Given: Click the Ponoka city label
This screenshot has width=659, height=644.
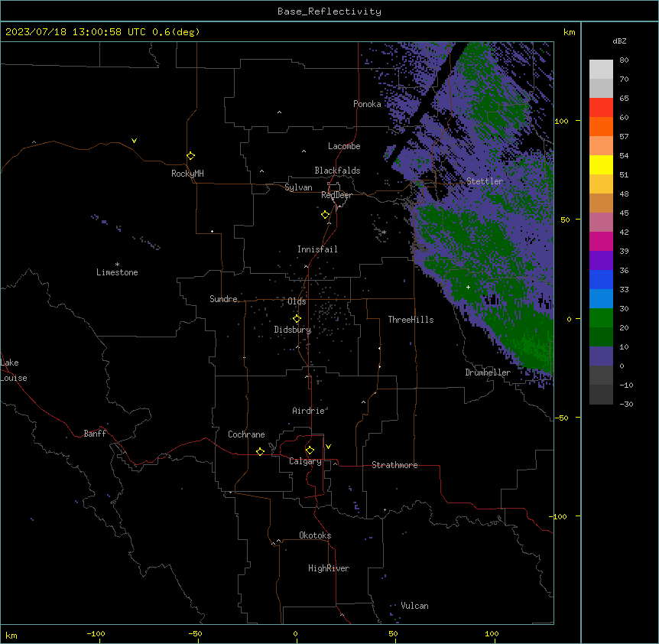Looking at the screenshot, I should (x=367, y=104).
